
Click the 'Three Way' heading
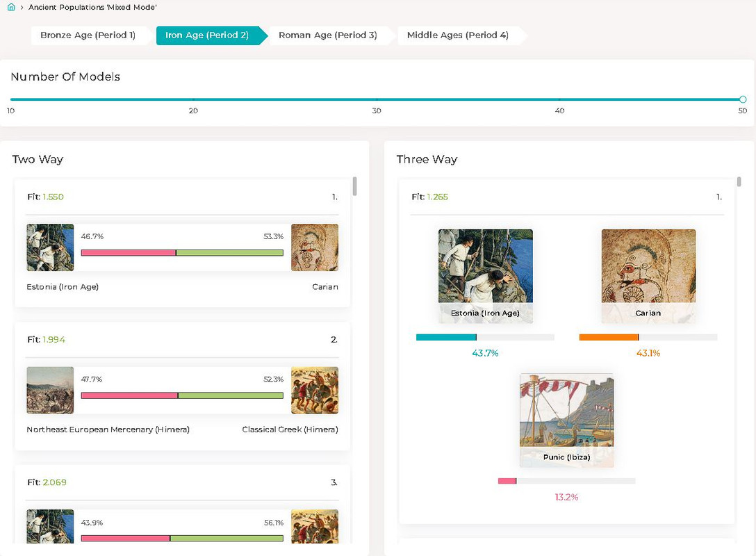click(x=427, y=160)
